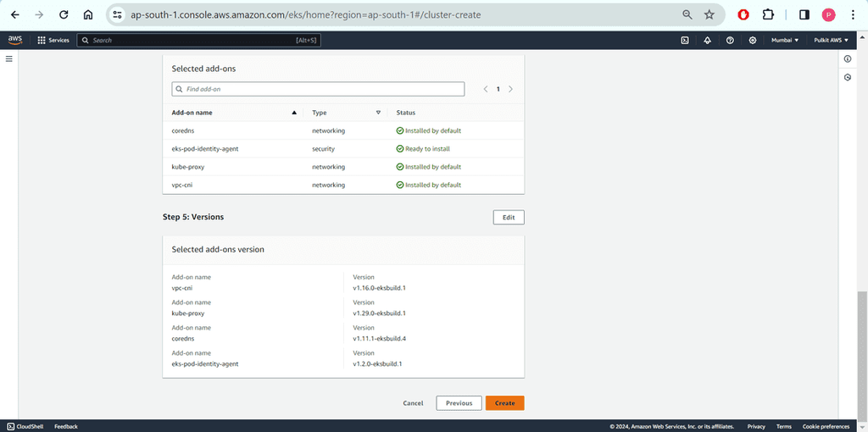Select the coredns add-on row
The image size is (868, 432).
click(x=343, y=131)
